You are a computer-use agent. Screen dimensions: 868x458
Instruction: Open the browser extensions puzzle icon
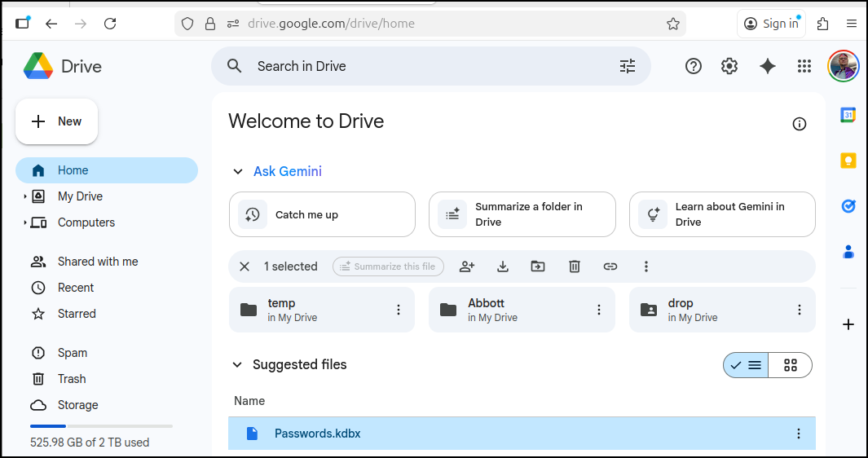(822, 24)
